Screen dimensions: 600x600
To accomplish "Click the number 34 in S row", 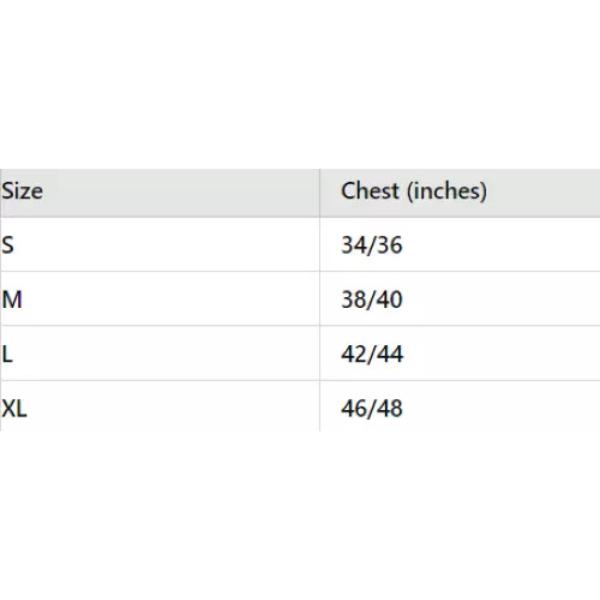I will 354,245.
